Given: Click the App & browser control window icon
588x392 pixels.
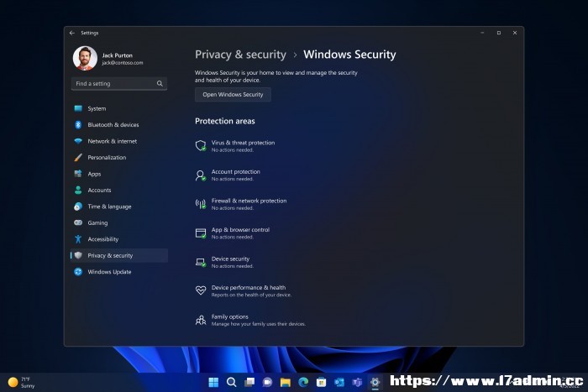Looking at the screenshot, I should pos(201,233).
